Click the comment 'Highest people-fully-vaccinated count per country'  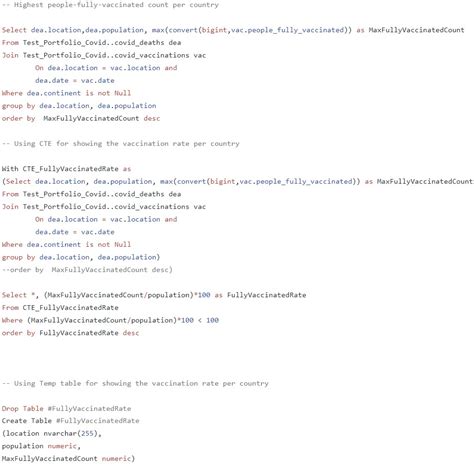coord(110,5)
